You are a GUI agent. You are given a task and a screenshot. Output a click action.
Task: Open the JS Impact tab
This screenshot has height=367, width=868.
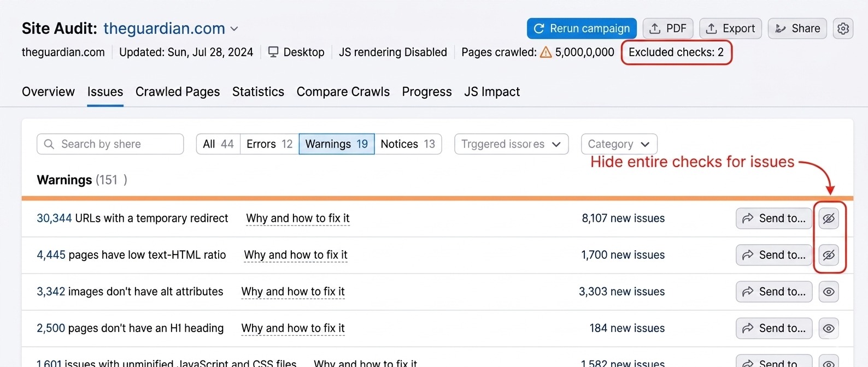click(x=492, y=92)
